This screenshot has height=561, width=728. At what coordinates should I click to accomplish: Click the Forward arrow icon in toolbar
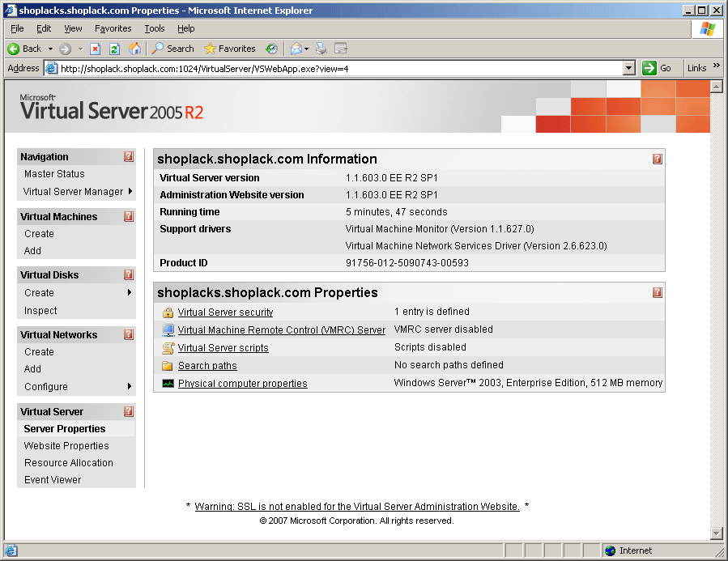point(65,49)
